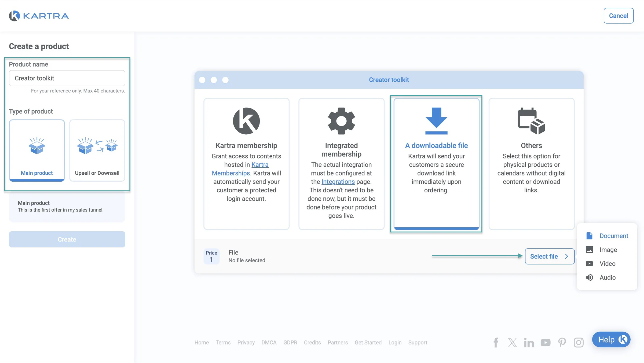Open the Home footer link
This screenshot has height=363, width=644.
coord(202,343)
